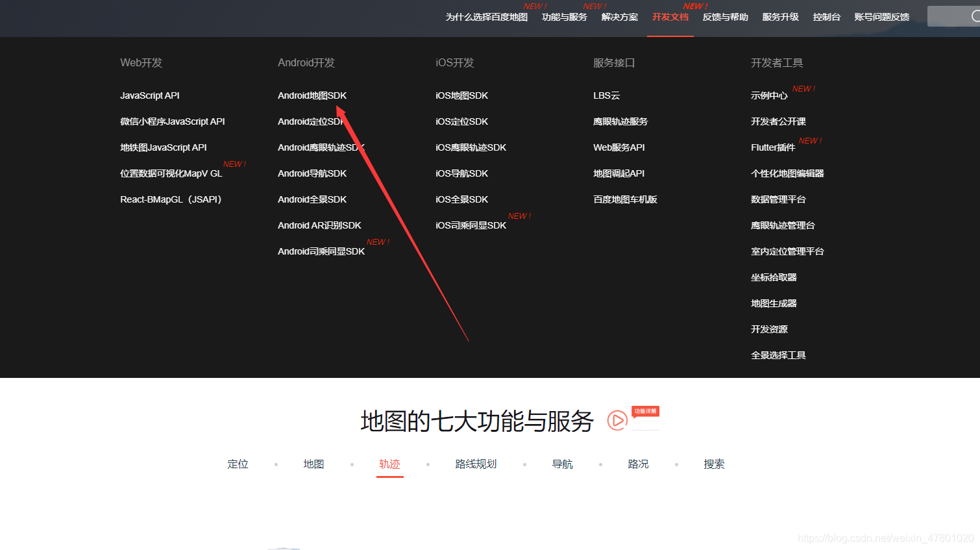The image size is (980, 550).
Task: Open iOS导航SDK link
Action: click(462, 173)
